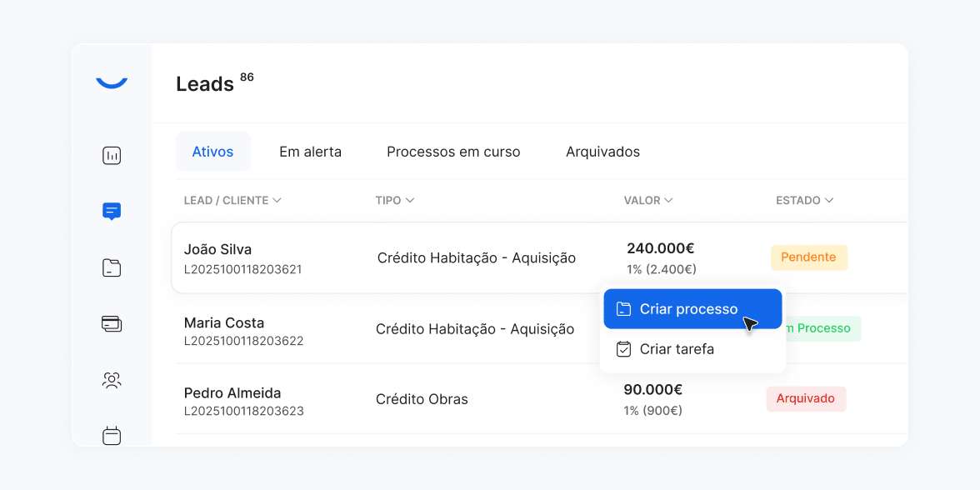The height and width of the screenshot is (490, 980).
Task: Click the checkmark icon next to Criar tarefa
Action: pyautogui.click(x=623, y=348)
